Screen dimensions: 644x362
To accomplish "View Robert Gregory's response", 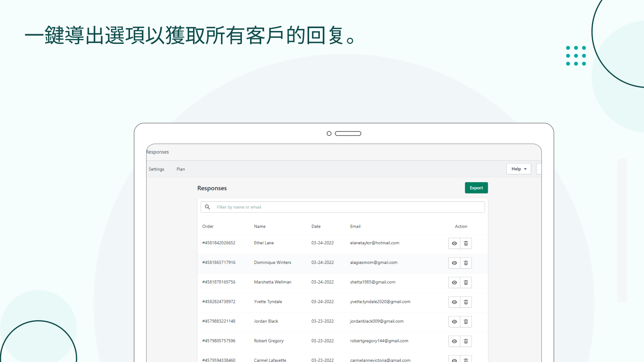I will [x=454, y=341].
